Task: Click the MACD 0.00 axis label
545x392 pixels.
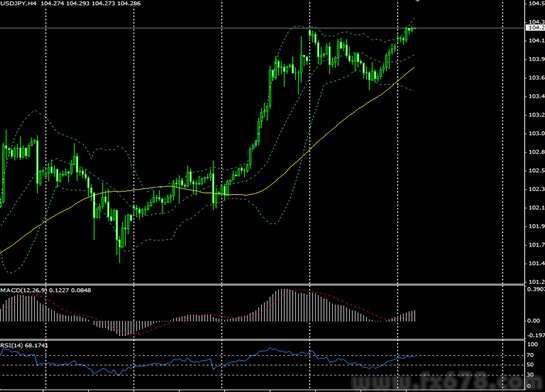Action: pos(533,321)
